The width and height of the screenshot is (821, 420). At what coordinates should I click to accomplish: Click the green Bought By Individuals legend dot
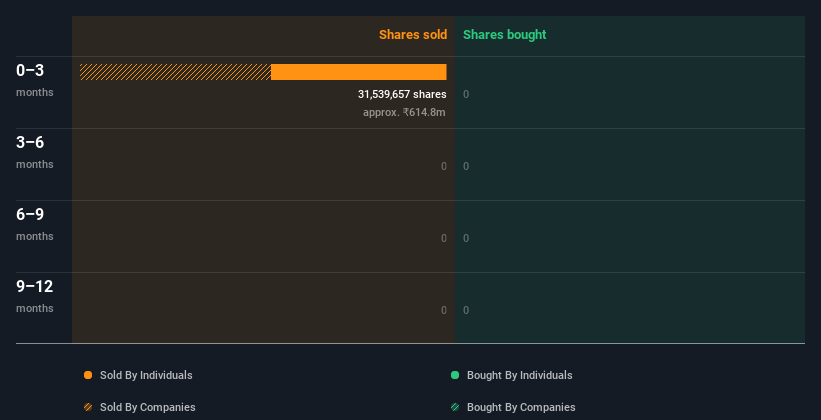(x=455, y=375)
